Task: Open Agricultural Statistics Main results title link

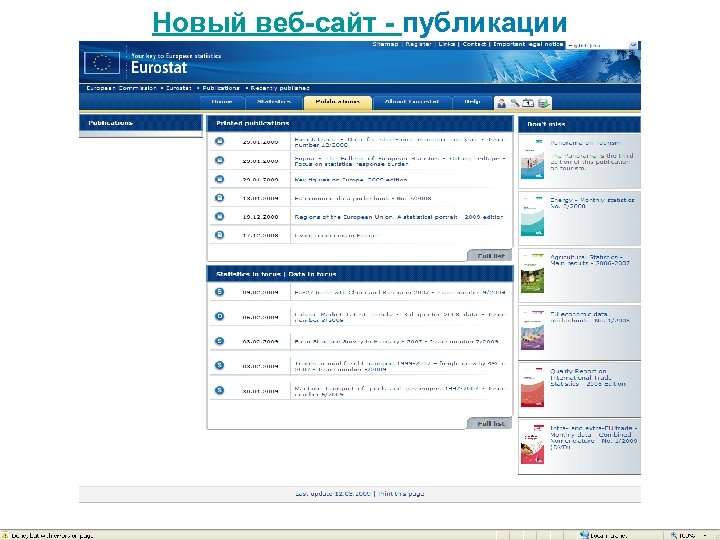Action: point(590,260)
